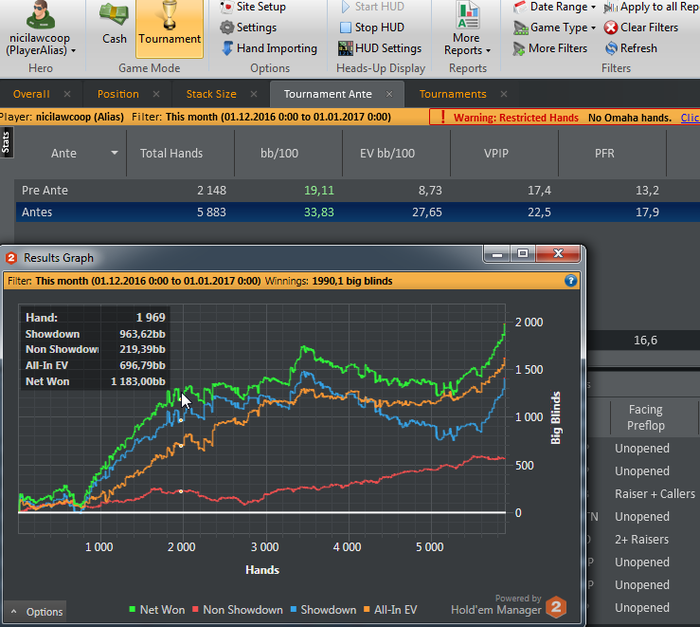Switch to Tournaments tab
700x627 pixels.
pyautogui.click(x=453, y=94)
